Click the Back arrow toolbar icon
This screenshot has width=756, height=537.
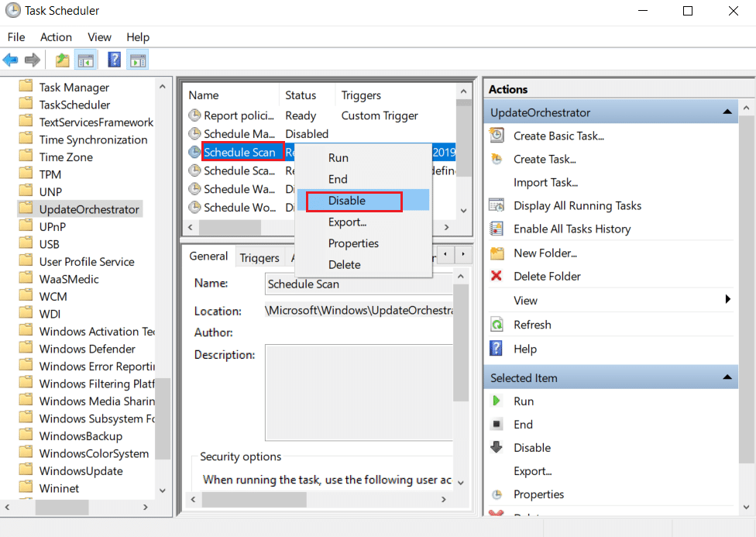[x=10, y=60]
